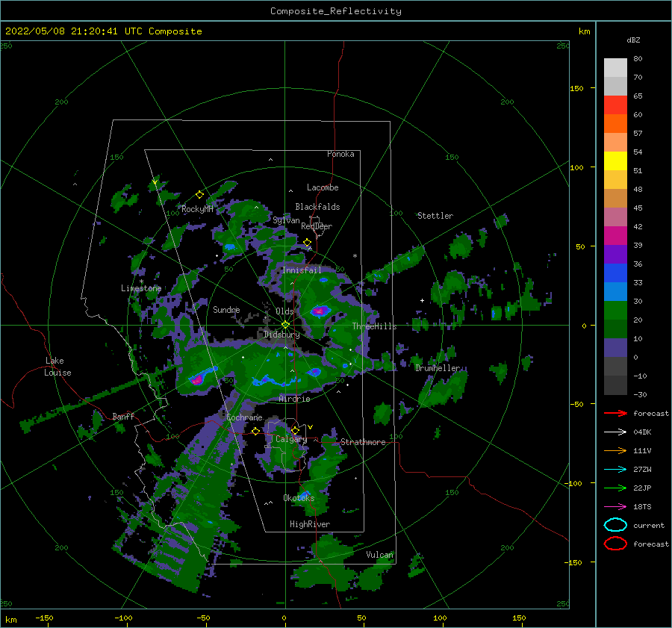Click the 04DK legend label

pyautogui.click(x=642, y=432)
